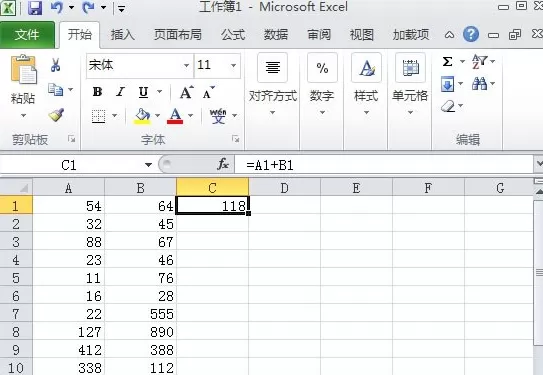The image size is (543, 375).
Task: Open the 字体 dialog launcher
Action: (236, 139)
